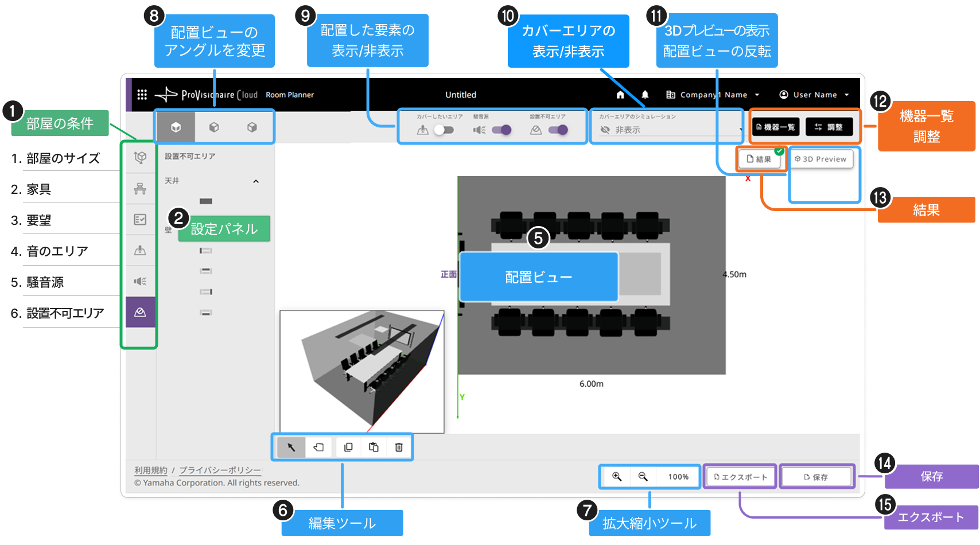This screenshot has width=980, height=545.
Task: Click the paste tool icon
Action: pos(374,447)
